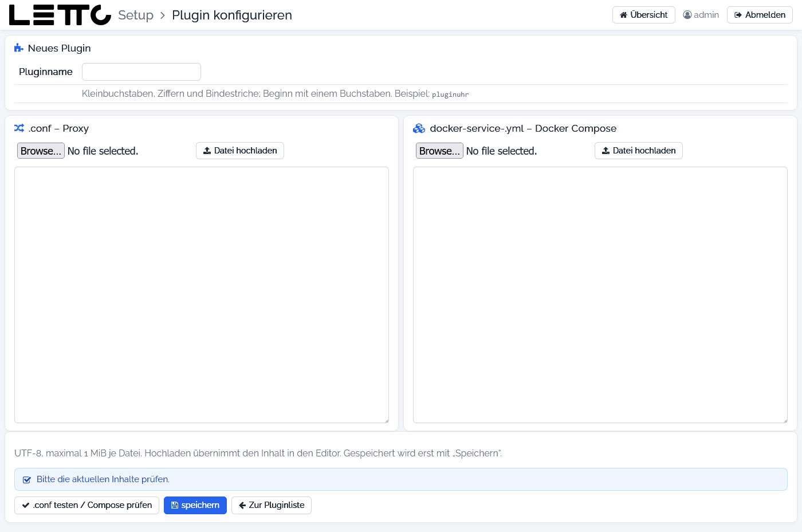Click the Setup breadcrumb link
802x532 pixels.
tap(136, 15)
